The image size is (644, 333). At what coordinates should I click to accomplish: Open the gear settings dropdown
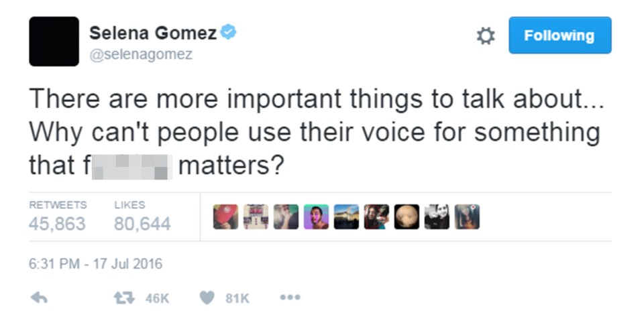[486, 36]
